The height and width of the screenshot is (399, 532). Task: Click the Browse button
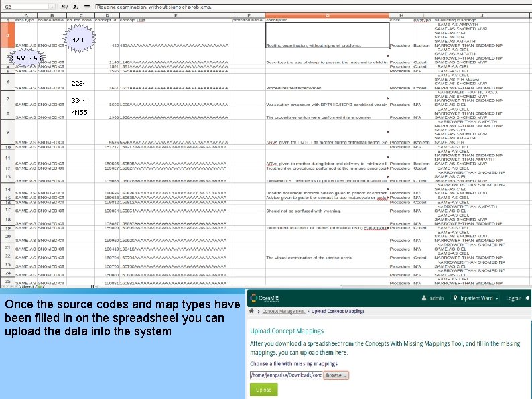[x=336, y=375]
